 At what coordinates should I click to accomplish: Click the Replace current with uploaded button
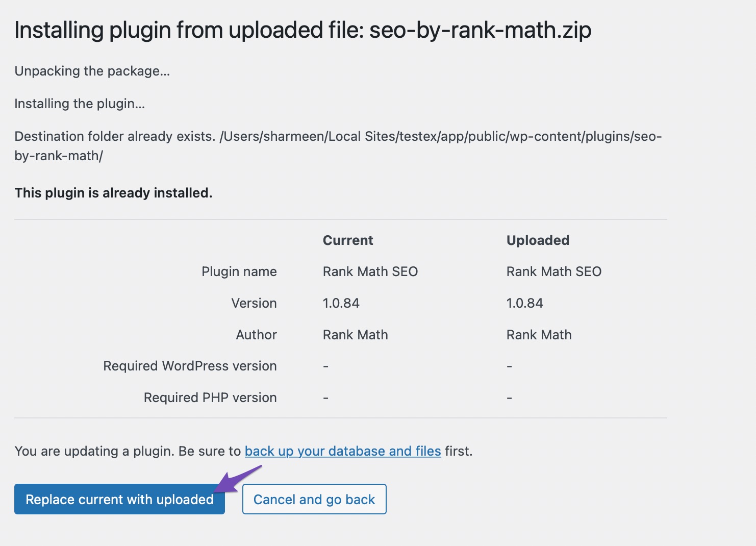(x=119, y=499)
